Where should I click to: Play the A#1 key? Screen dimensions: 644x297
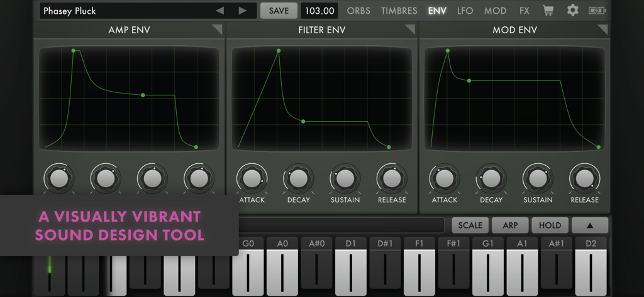pyautogui.click(x=557, y=262)
